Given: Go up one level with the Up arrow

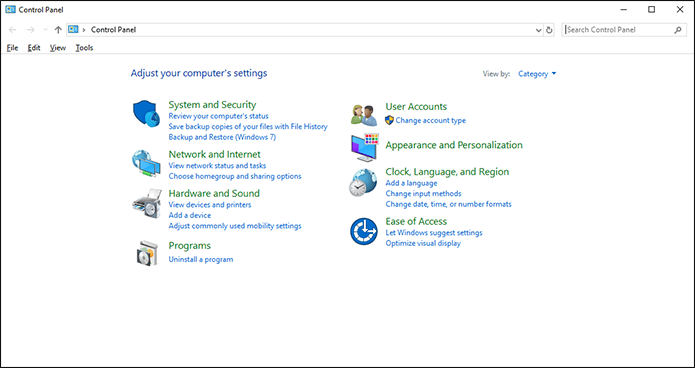Looking at the screenshot, I should coord(58,30).
